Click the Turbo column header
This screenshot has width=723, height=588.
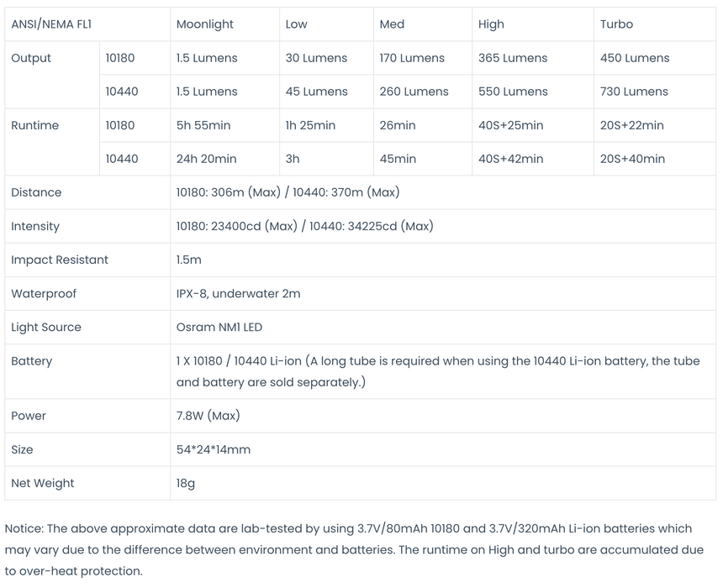pos(616,24)
